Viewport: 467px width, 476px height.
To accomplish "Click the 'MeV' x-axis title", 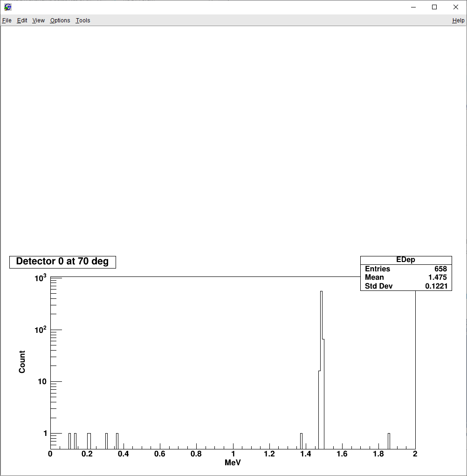I will (233, 463).
